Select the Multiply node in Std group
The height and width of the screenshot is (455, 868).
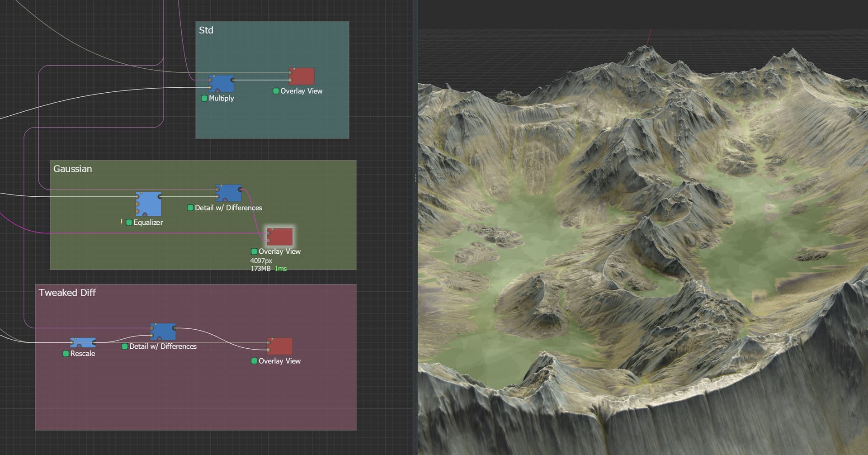pyautogui.click(x=222, y=84)
